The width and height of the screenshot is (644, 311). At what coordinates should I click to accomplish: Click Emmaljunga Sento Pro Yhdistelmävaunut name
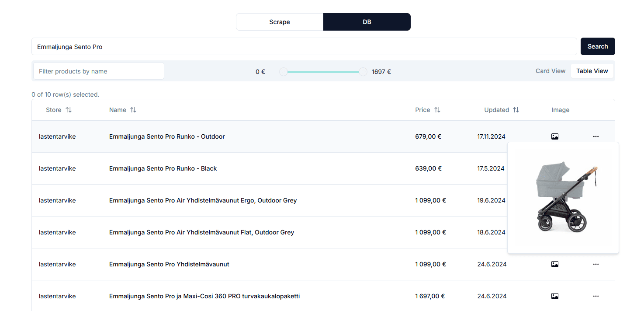(x=169, y=264)
